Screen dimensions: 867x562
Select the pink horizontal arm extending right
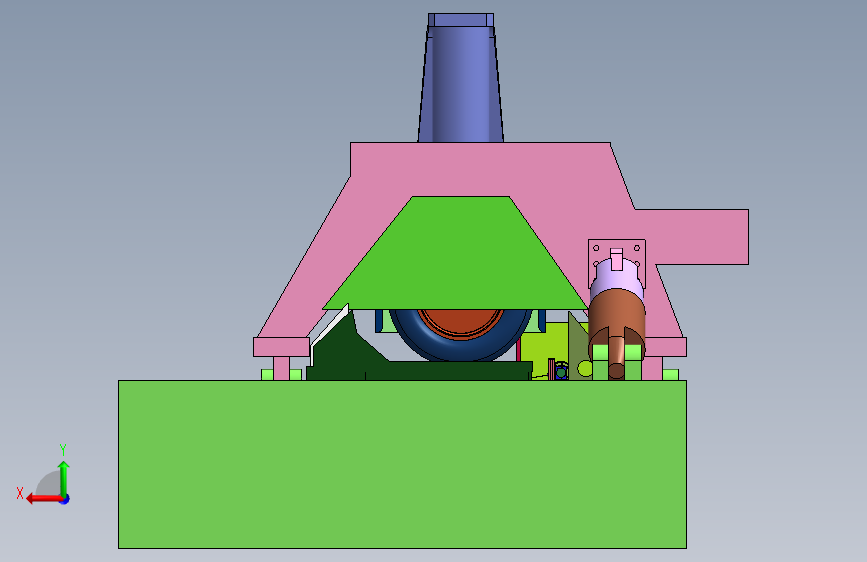coord(698,237)
